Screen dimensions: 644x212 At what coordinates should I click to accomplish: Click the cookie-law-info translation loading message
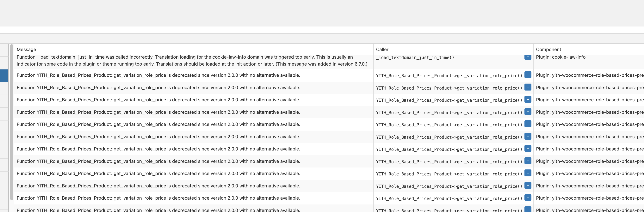192,60
